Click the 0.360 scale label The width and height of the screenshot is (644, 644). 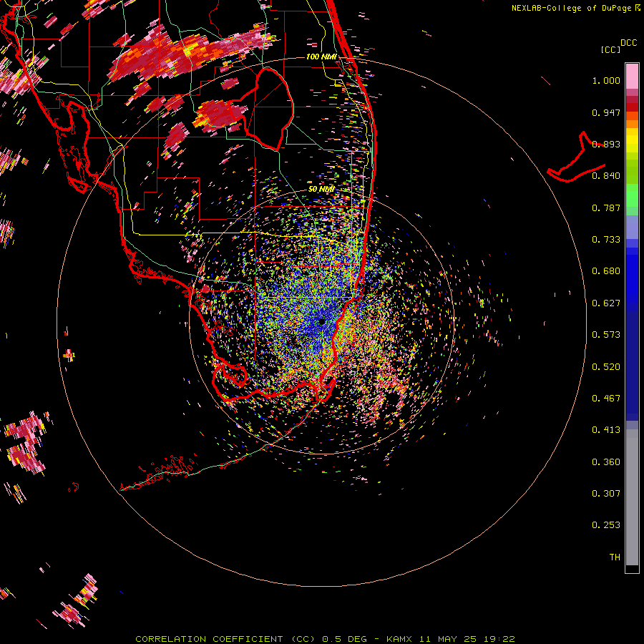606,462
